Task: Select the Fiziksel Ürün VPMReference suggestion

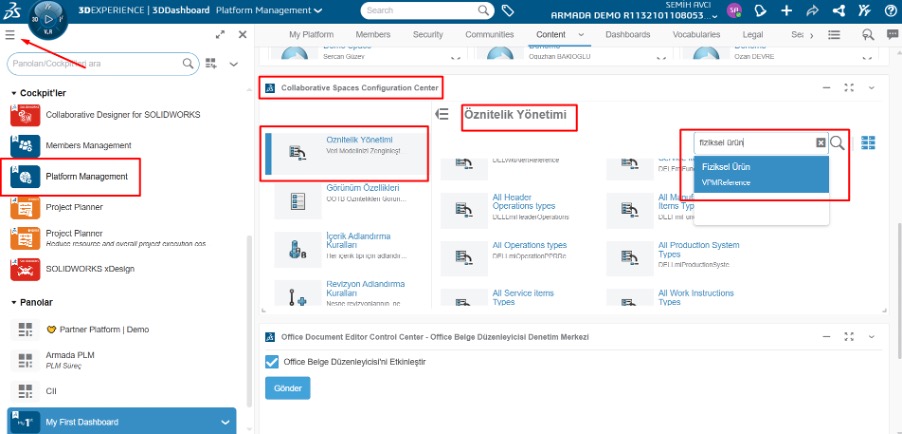Action: 761,174
